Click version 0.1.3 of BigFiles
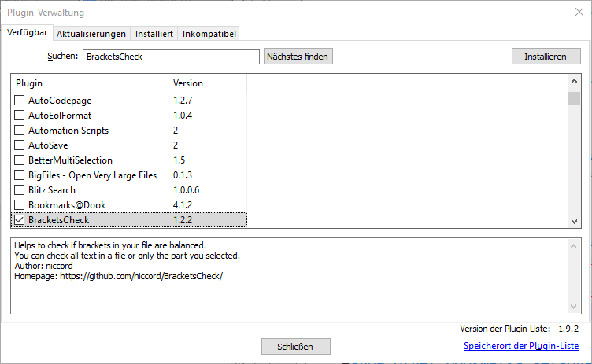 click(x=183, y=175)
